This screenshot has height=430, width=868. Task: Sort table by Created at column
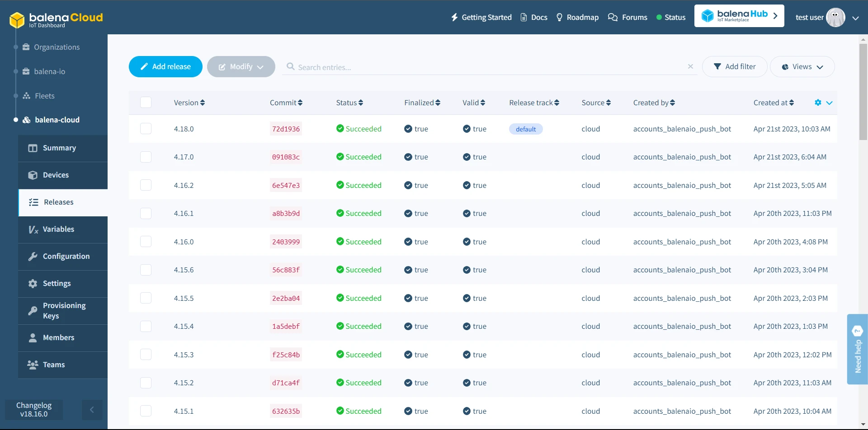coord(773,103)
